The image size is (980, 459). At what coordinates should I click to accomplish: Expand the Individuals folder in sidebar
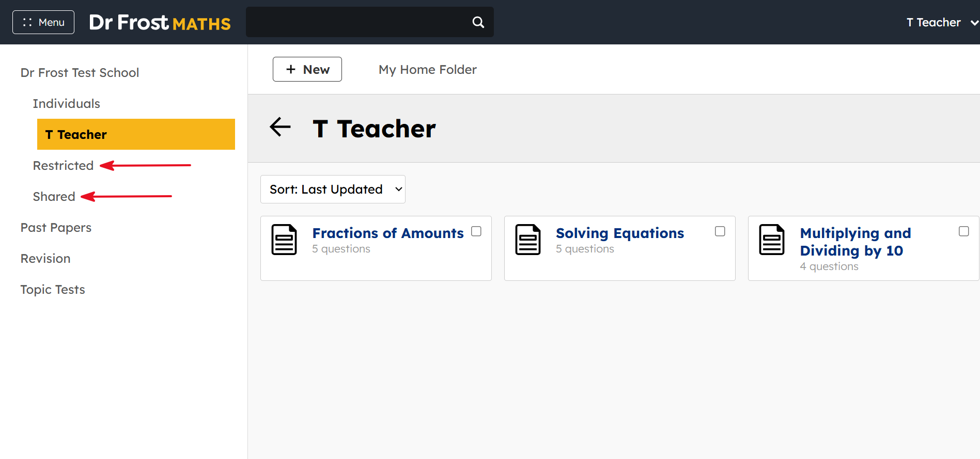click(x=67, y=103)
